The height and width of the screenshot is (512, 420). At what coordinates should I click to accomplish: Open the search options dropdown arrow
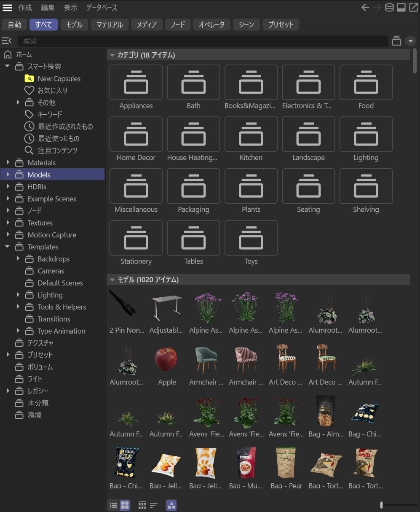[410, 41]
